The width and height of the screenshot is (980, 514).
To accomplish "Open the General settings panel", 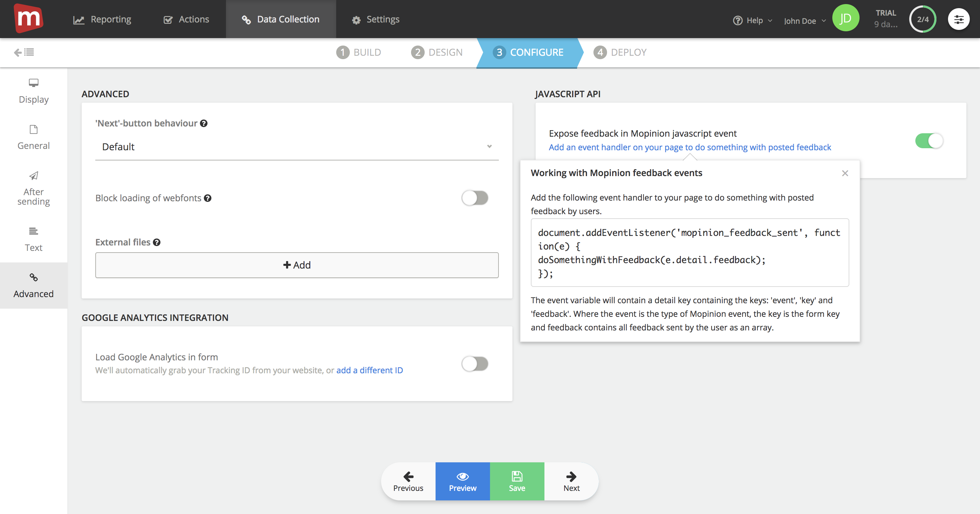I will coord(33,137).
